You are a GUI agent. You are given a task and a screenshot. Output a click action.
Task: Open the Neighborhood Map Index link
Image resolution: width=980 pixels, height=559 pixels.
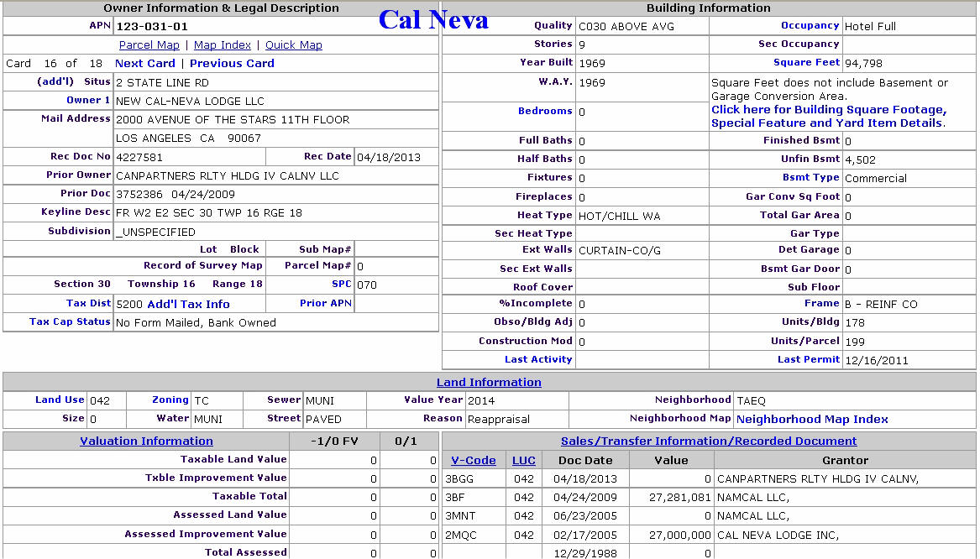pyautogui.click(x=812, y=420)
